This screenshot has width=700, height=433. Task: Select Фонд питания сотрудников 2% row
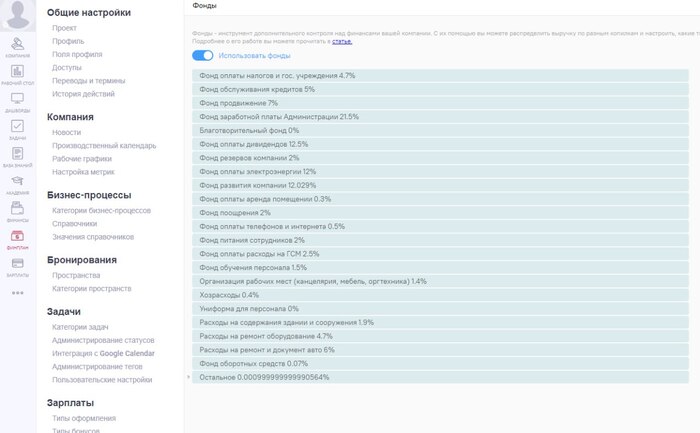click(440, 240)
